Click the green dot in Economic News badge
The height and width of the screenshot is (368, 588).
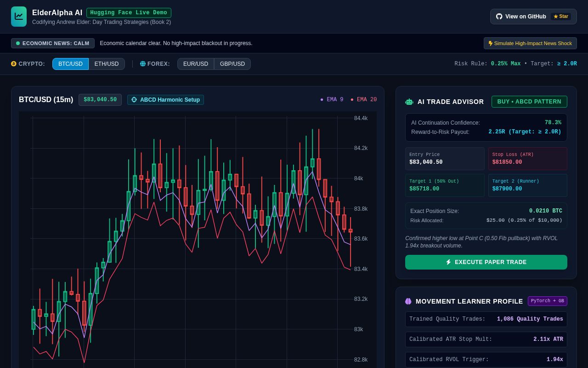coord(18,43)
